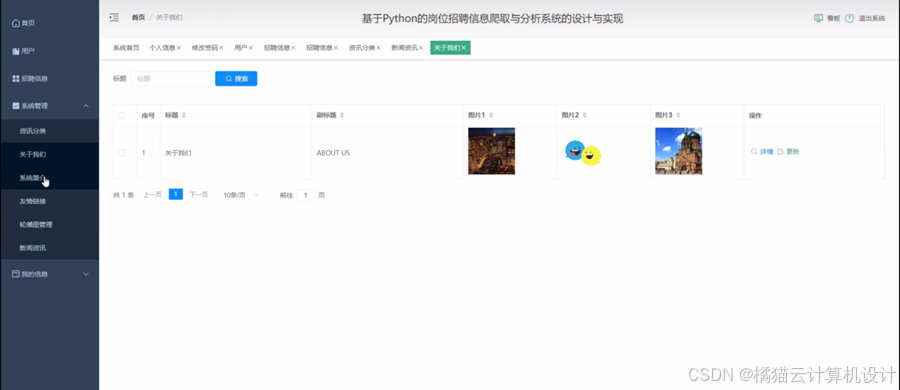
Task: Sort the table by 副标题 column arrows
Action: point(342,115)
